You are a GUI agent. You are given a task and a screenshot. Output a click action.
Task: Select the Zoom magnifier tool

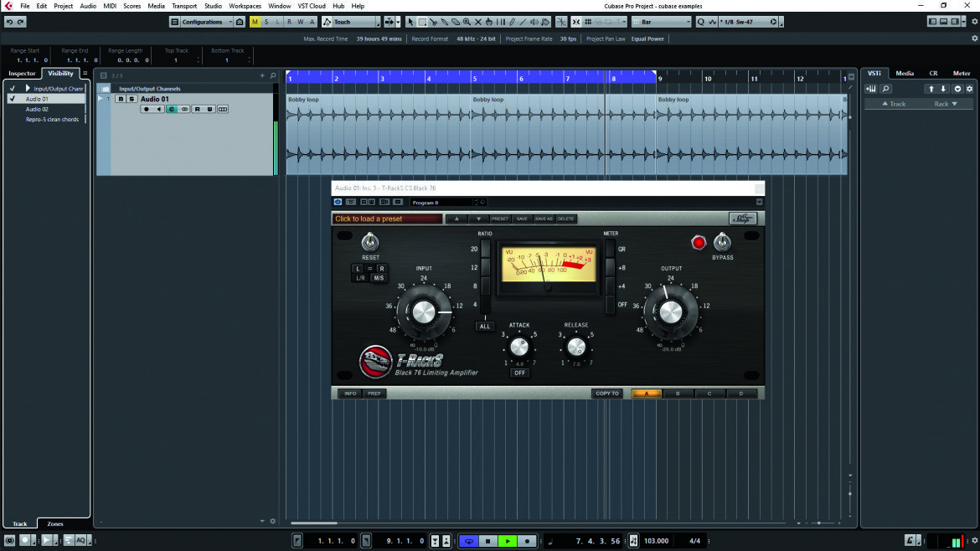point(467,22)
